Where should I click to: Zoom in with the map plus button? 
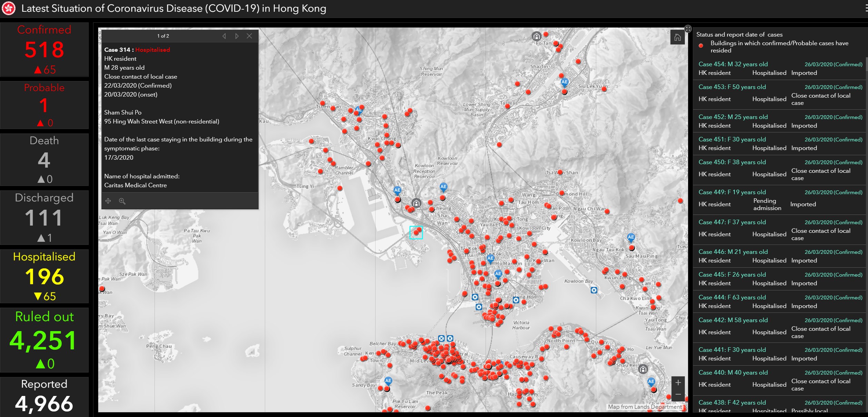click(678, 383)
